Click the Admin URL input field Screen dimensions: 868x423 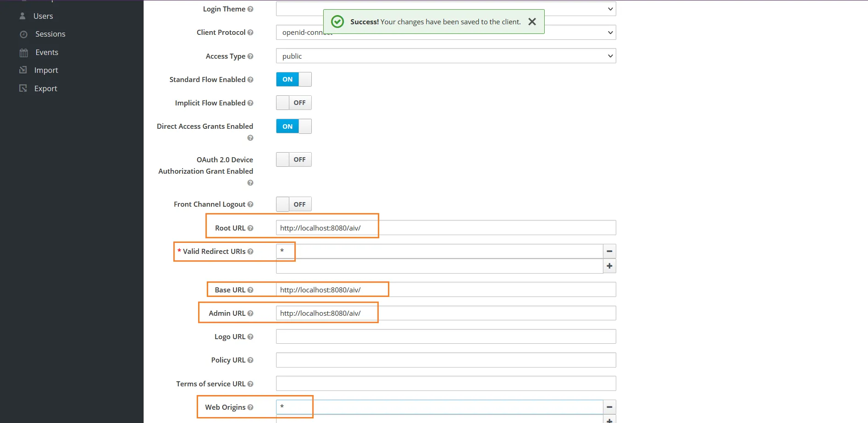[x=446, y=313]
